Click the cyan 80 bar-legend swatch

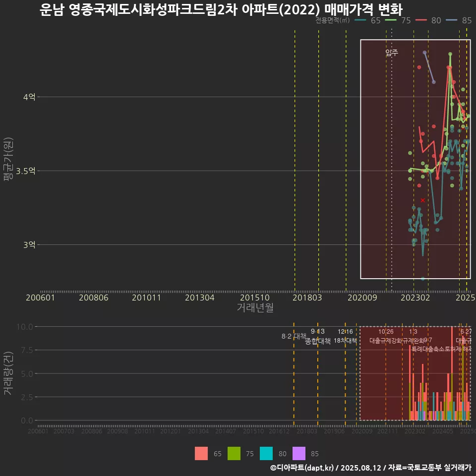pyautogui.click(x=266, y=453)
